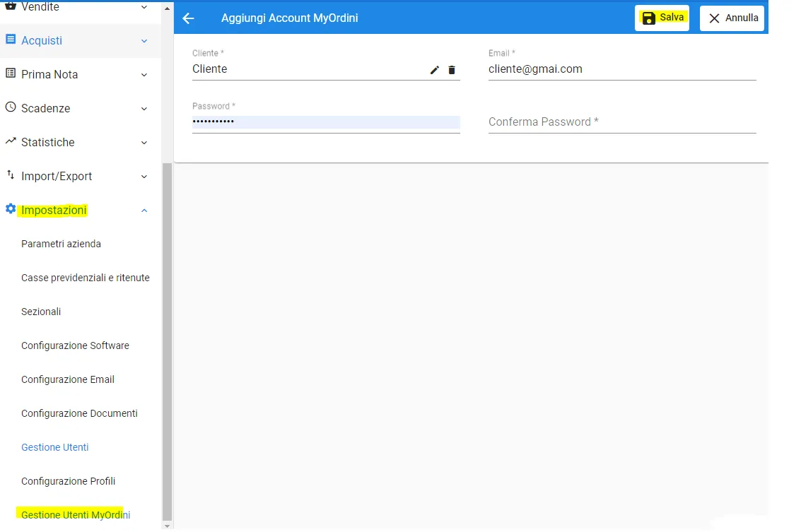Collapse the Impostazioni chevron
The height and width of the screenshot is (532, 801).
pos(144,211)
